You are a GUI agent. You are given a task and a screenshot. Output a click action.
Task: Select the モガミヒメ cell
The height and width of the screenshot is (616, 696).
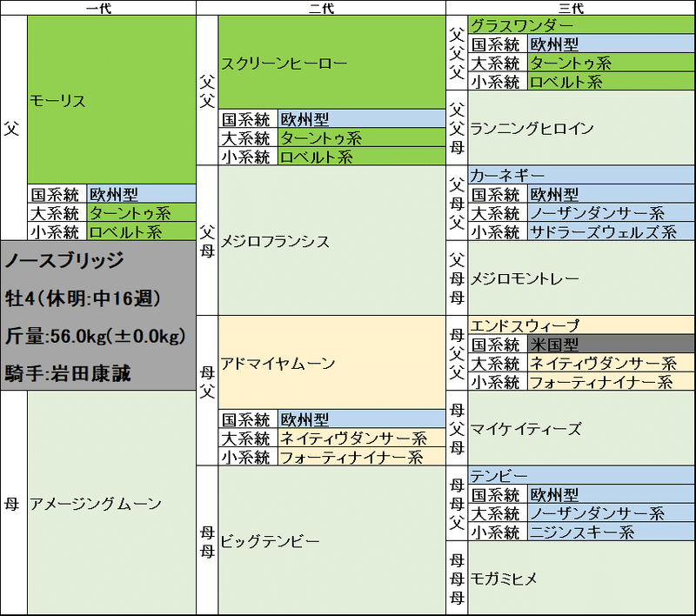[581, 579]
